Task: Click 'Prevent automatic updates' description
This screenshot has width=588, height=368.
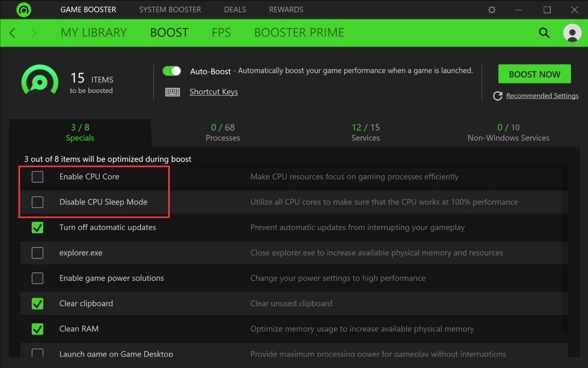Action: click(357, 228)
